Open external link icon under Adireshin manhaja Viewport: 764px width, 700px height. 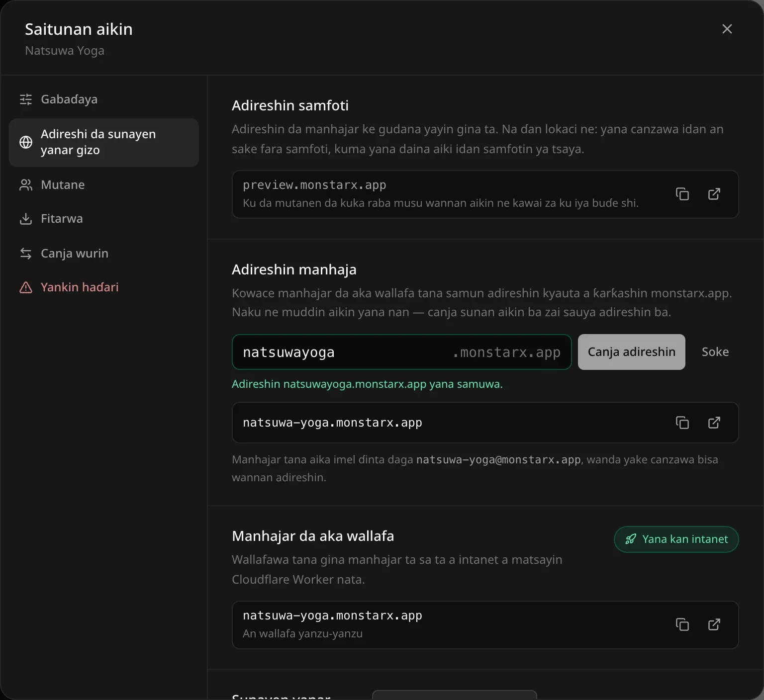pyautogui.click(x=714, y=423)
